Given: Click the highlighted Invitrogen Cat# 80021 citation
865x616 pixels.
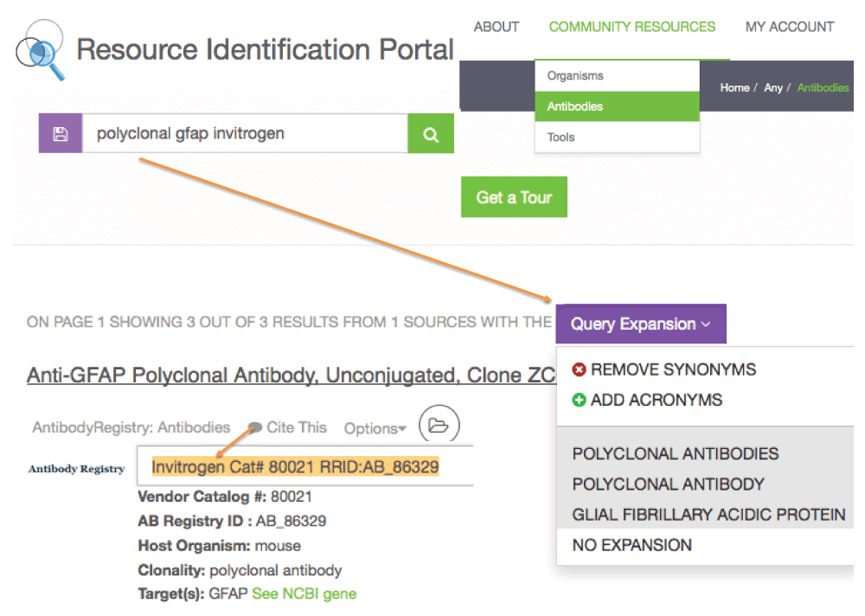Looking at the screenshot, I should point(295,466).
